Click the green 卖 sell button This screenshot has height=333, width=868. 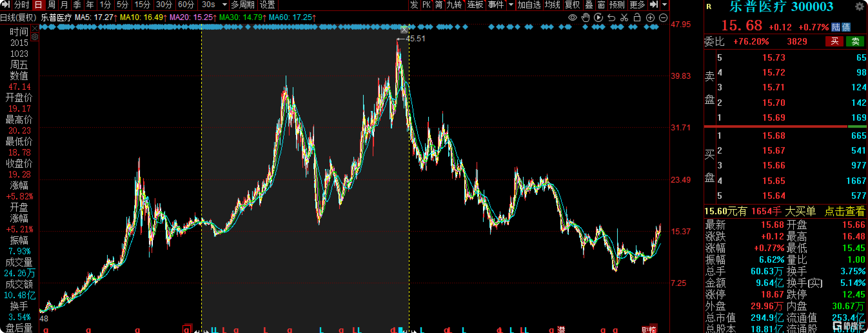tap(855, 41)
